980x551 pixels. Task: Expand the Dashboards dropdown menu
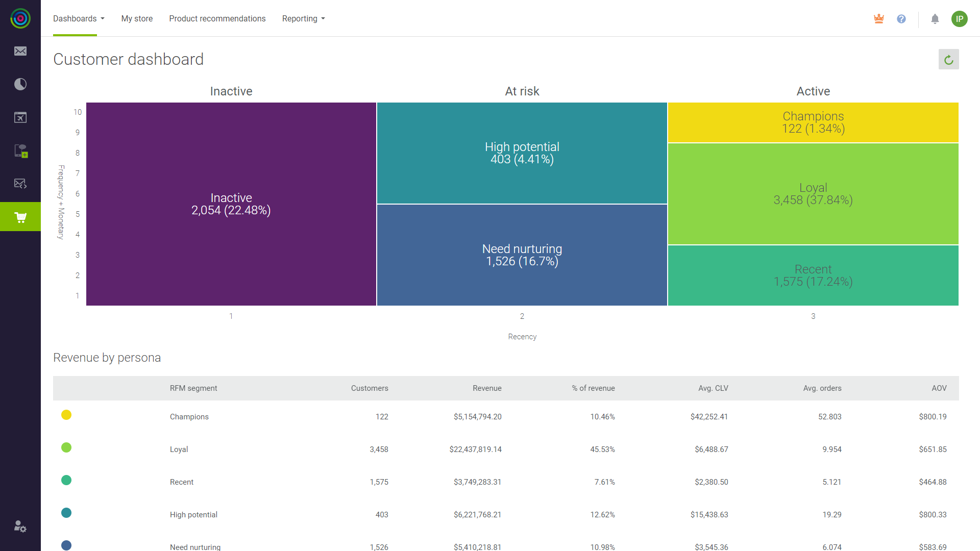point(79,19)
